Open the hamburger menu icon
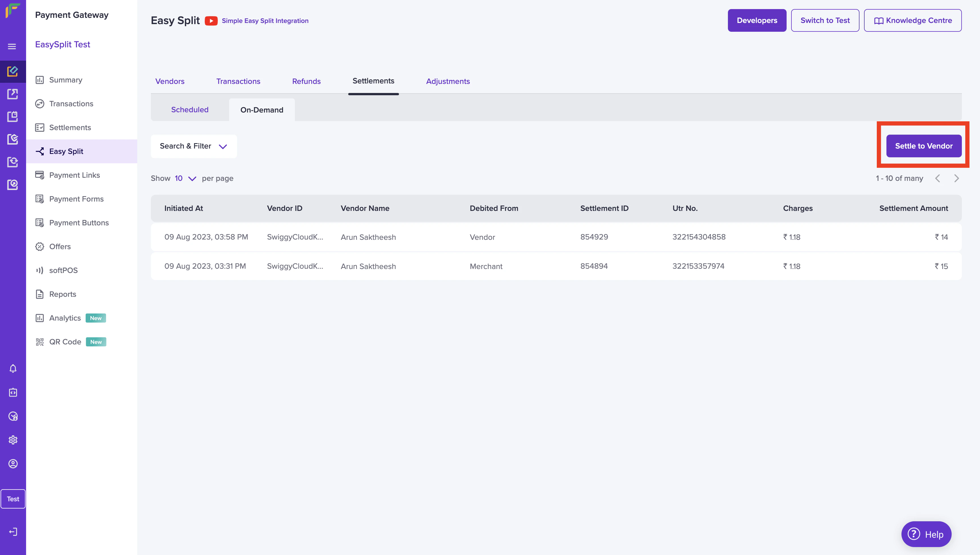Viewport: 980px width, 555px height. click(x=12, y=46)
